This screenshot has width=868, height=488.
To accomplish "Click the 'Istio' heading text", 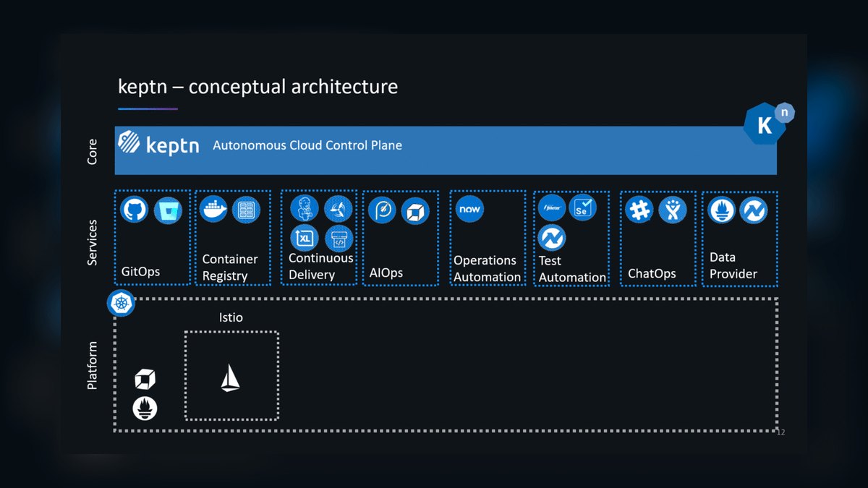I will (x=231, y=317).
